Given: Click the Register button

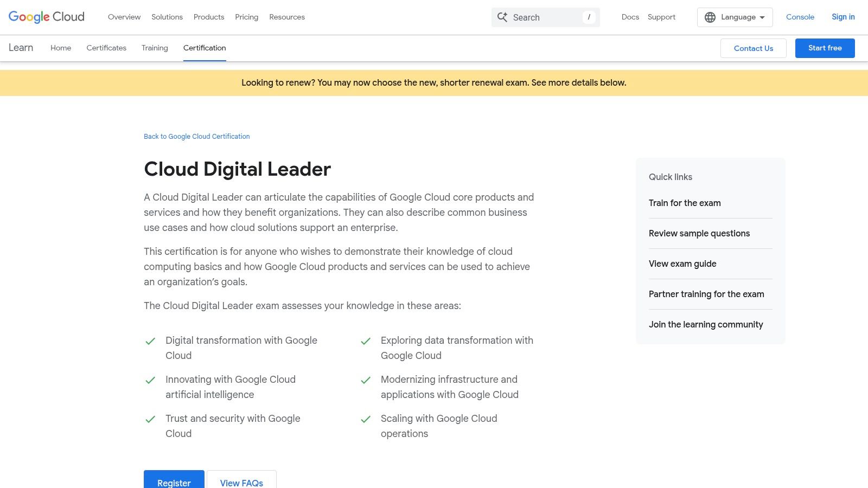Looking at the screenshot, I should pos(174,483).
